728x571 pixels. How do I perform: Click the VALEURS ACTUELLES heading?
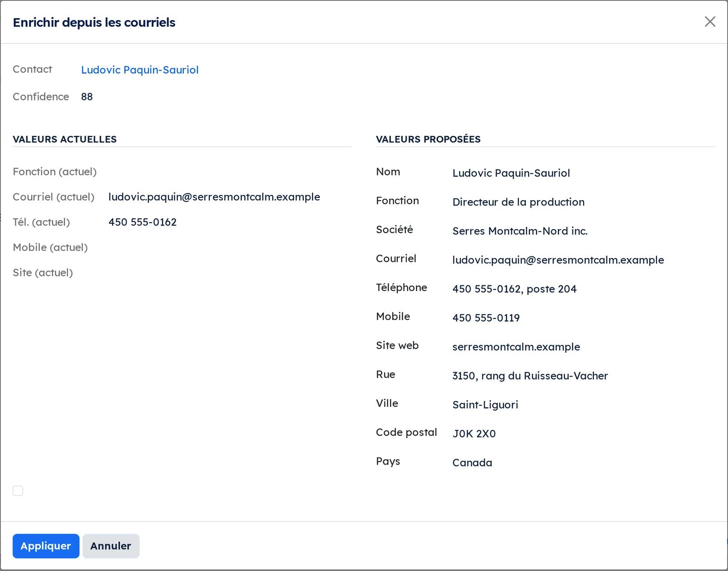[x=65, y=140]
